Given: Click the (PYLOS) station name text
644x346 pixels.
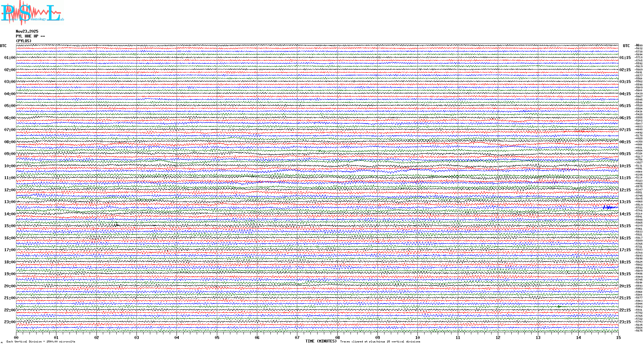Looking at the screenshot, I should [24, 41].
